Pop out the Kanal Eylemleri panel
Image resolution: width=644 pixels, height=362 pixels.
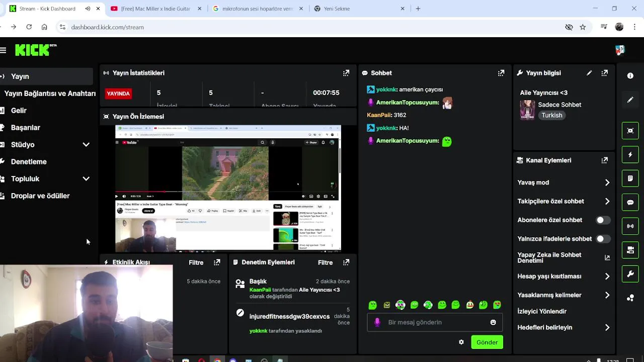pyautogui.click(x=605, y=160)
